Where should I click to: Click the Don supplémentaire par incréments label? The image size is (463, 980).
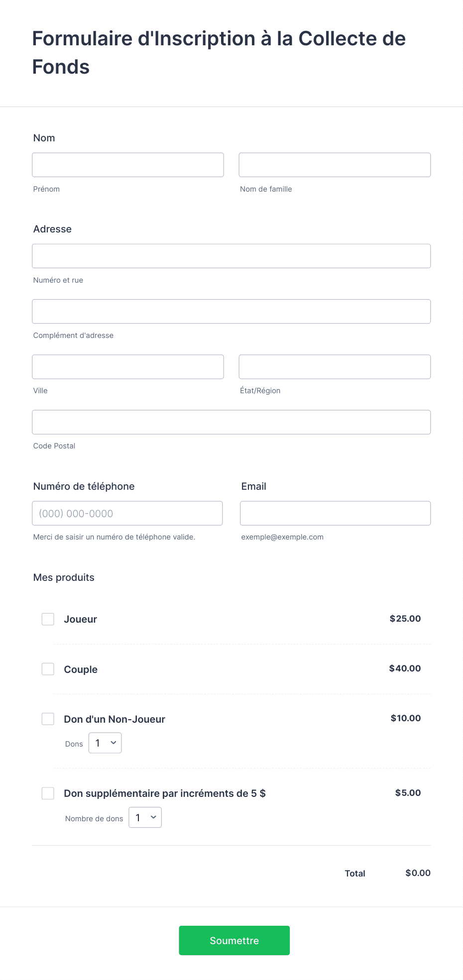165,793
